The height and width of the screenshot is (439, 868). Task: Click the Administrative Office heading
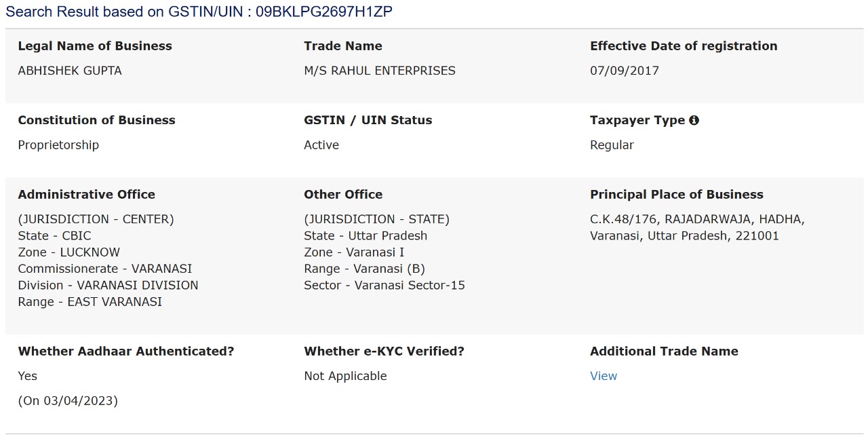[x=87, y=195]
